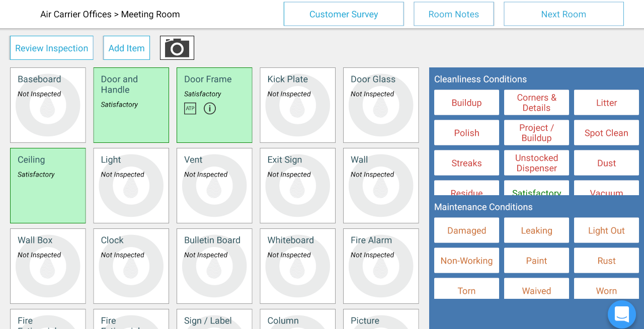The height and width of the screenshot is (329, 644).
Task: Toggle the Damaged maintenance condition
Action: (466, 230)
